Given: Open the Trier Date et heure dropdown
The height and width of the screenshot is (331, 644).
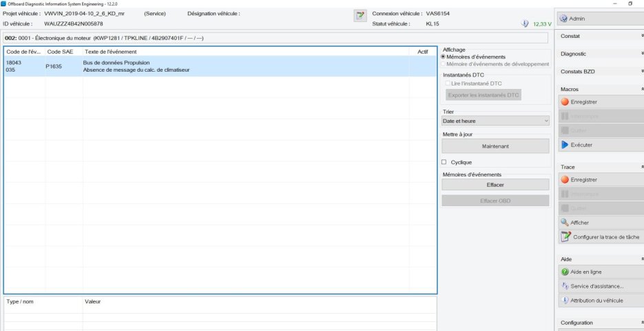Looking at the screenshot, I should pos(495,121).
